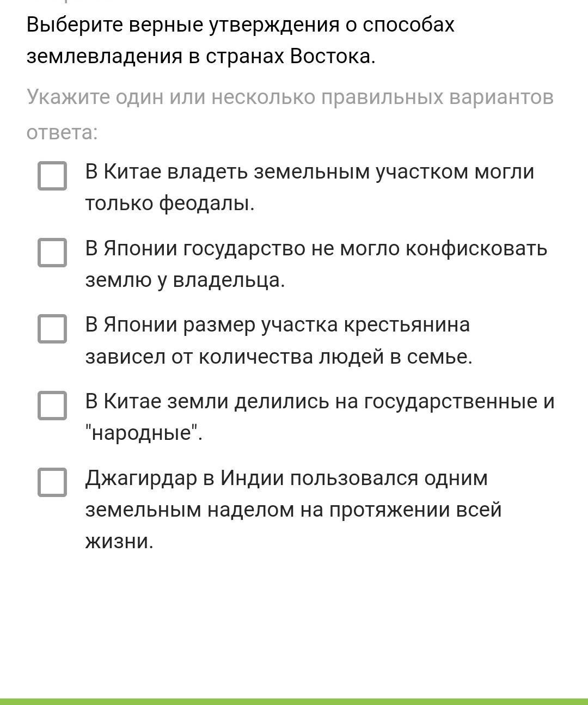Click the line "землю у владельца."

tap(185, 280)
